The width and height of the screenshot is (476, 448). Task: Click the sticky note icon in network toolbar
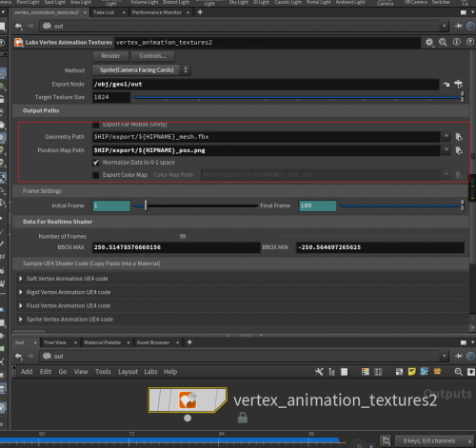point(411,372)
